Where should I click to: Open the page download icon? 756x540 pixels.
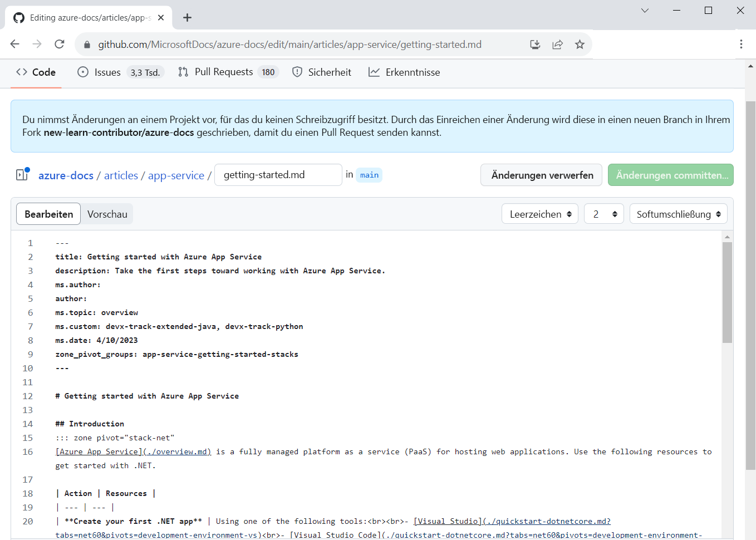pos(534,44)
